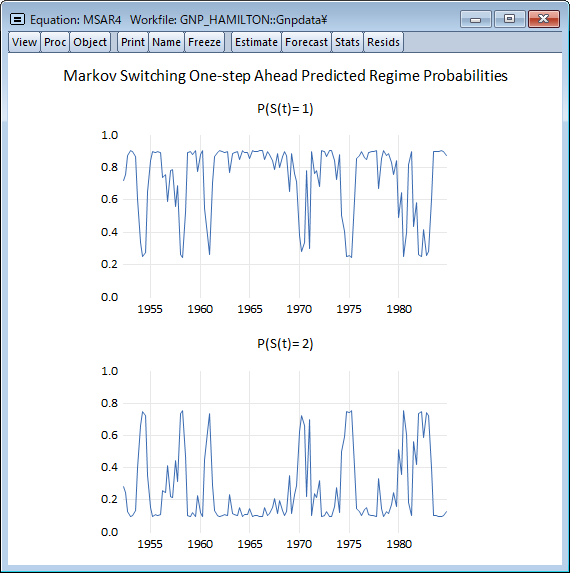This screenshot has width=570, height=573.
Task: Click the 0.8 axis label in bottom graph
Action: tap(109, 403)
